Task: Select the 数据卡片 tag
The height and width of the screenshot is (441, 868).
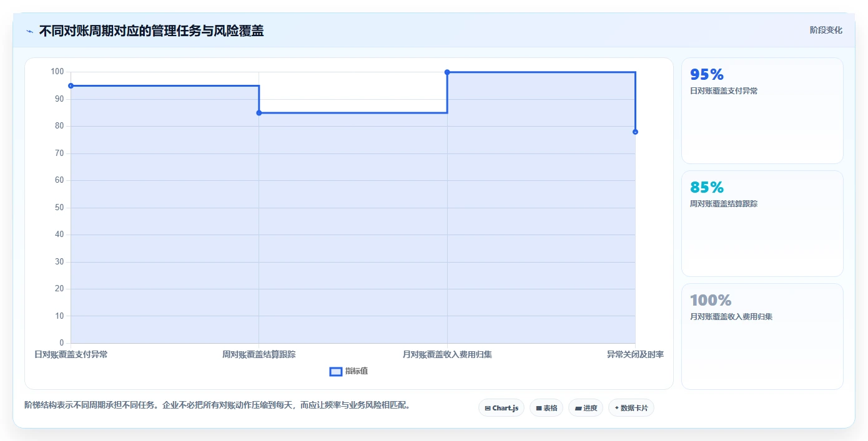Action: [631, 408]
